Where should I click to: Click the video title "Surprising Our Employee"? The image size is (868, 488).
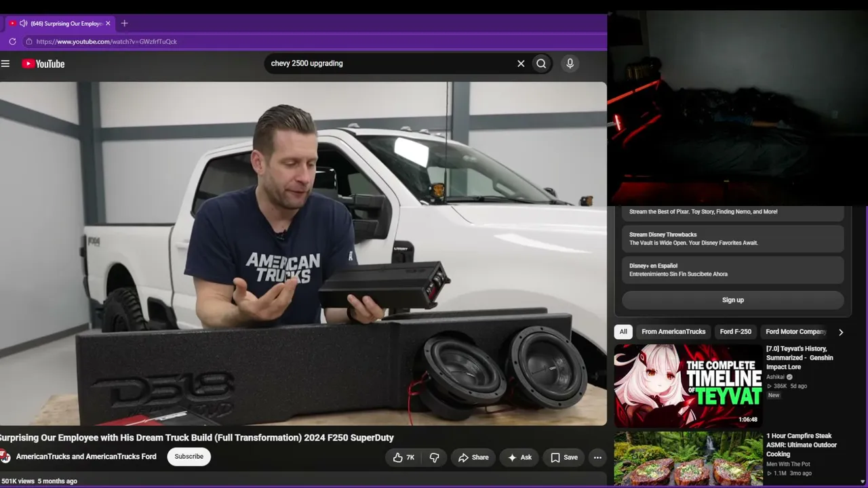pyautogui.click(x=197, y=438)
